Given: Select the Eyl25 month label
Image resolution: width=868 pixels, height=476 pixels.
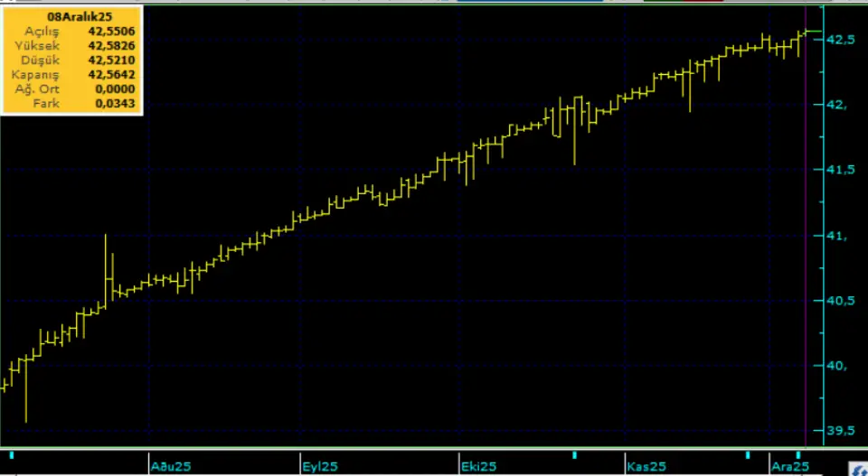Looking at the screenshot, I should (x=319, y=466).
